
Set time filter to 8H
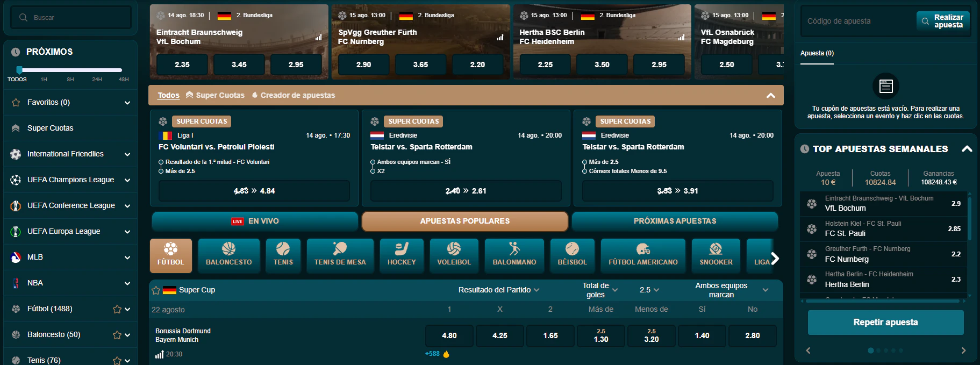click(70, 79)
